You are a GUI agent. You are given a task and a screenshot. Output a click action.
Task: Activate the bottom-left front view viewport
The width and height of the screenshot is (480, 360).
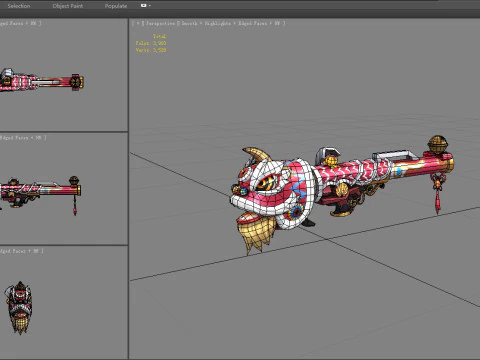[x=63, y=302]
